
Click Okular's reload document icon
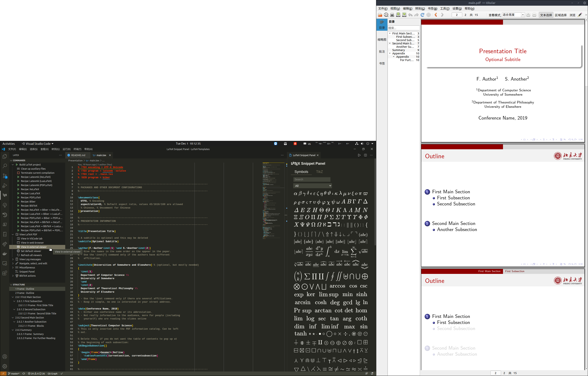click(422, 15)
